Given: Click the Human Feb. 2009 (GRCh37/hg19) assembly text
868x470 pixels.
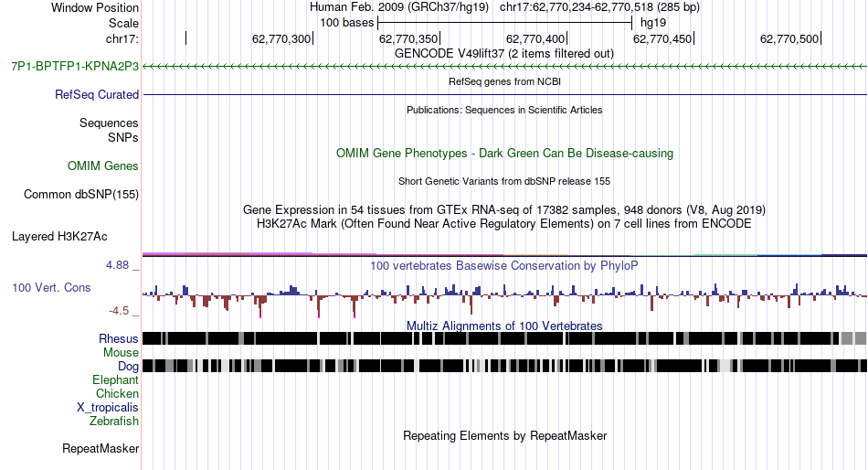Looking at the screenshot, I should click(399, 7).
